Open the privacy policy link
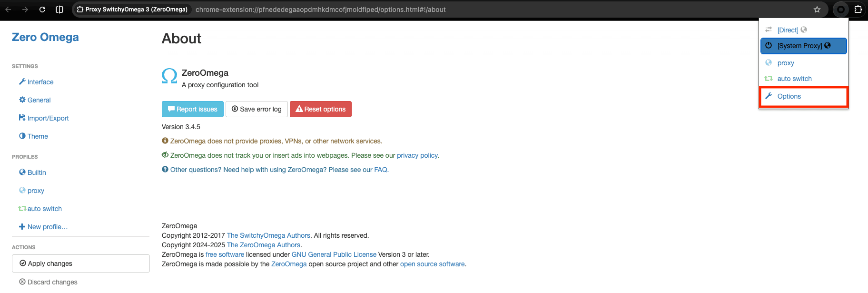Image resolution: width=868 pixels, height=293 pixels. (x=417, y=155)
